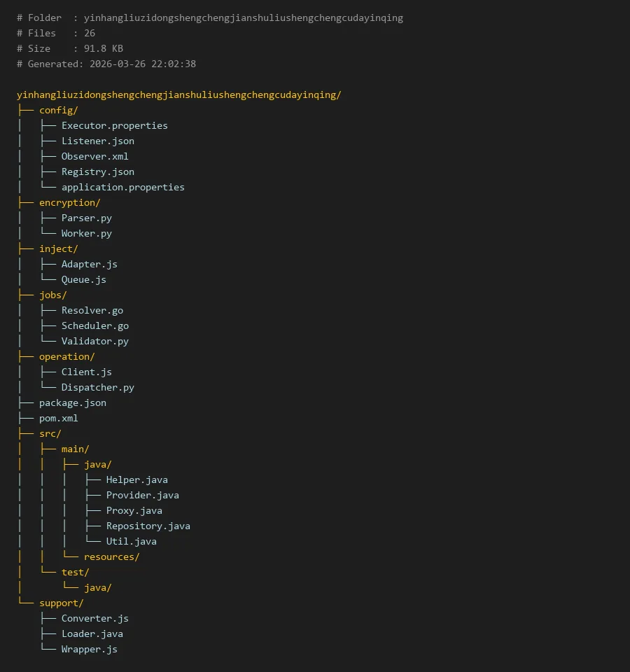This screenshot has width=630, height=672.
Task: Expand the encryption/ folder
Action: [x=69, y=202]
